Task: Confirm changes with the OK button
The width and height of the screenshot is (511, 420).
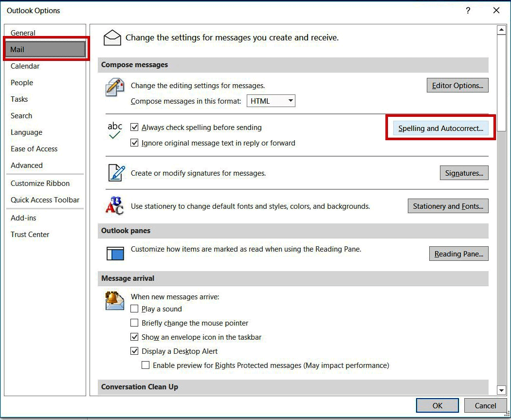Action: click(x=437, y=405)
